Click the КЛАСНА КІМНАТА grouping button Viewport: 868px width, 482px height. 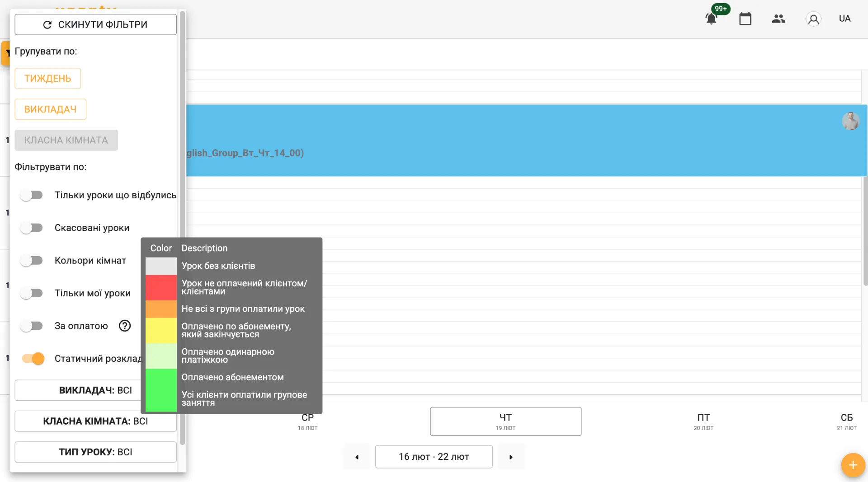click(x=66, y=140)
